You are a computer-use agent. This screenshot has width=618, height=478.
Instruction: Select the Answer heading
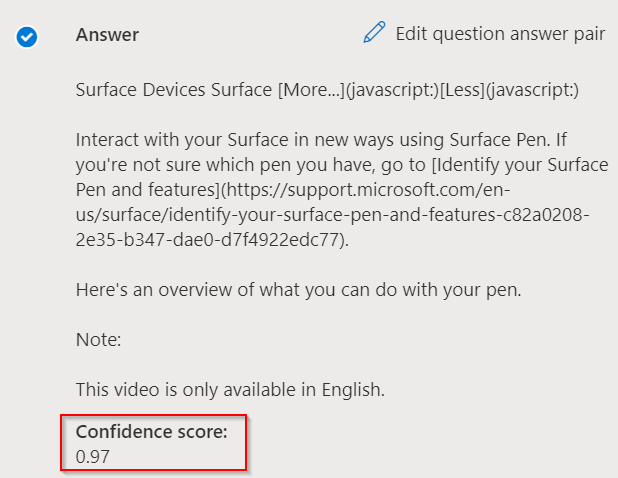click(107, 35)
